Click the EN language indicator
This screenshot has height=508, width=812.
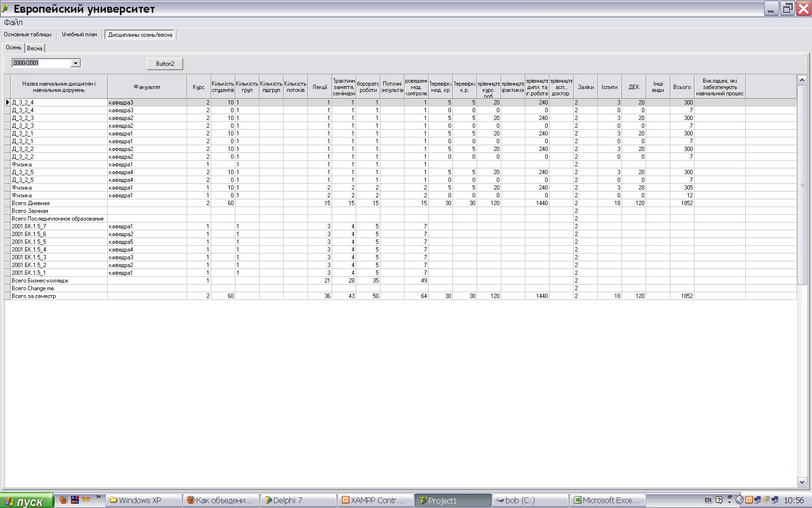[x=708, y=500]
